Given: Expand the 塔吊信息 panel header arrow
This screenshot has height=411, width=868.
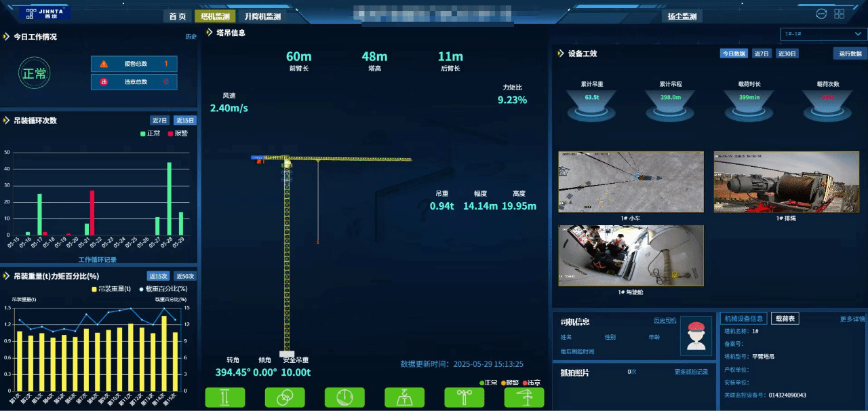Looking at the screenshot, I should pos(208,33).
